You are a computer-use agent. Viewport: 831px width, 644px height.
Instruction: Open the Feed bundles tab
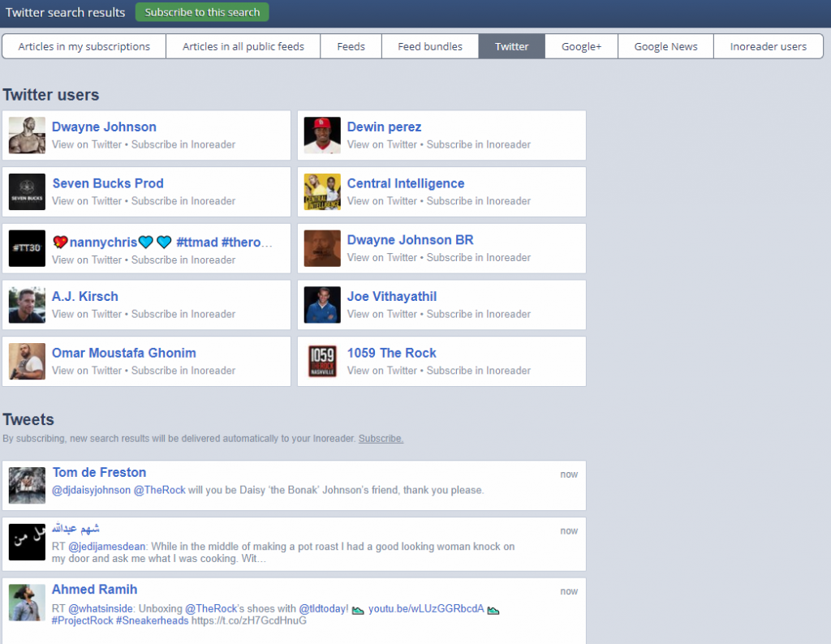click(429, 46)
